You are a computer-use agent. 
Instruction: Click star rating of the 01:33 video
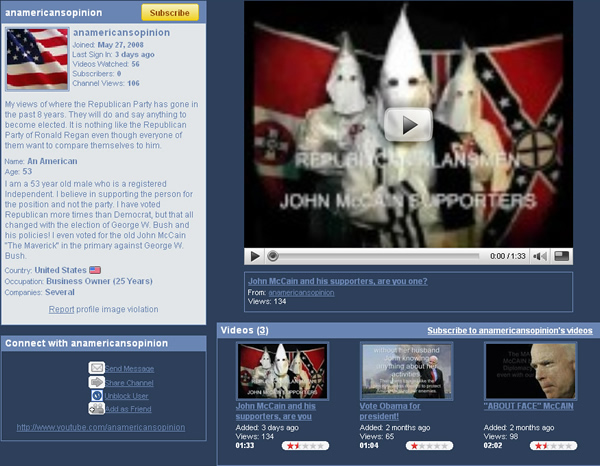[305, 446]
